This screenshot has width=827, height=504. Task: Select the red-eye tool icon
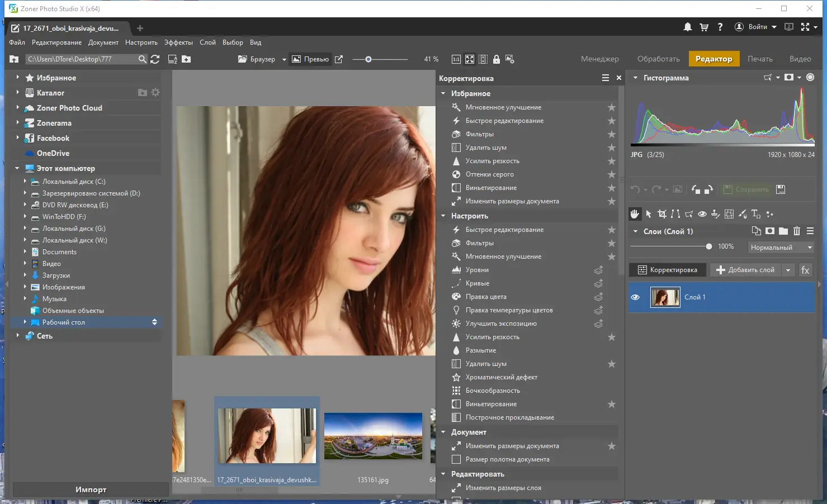point(702,214)
